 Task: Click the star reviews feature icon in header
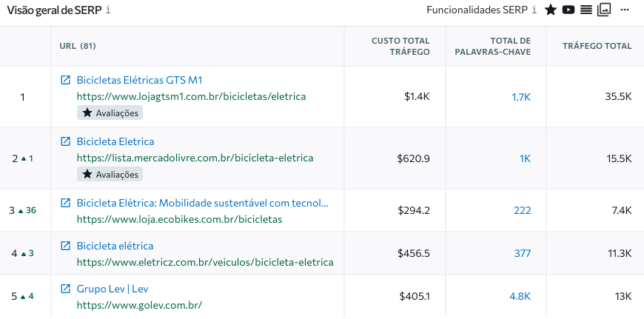[x=550, y=10]
